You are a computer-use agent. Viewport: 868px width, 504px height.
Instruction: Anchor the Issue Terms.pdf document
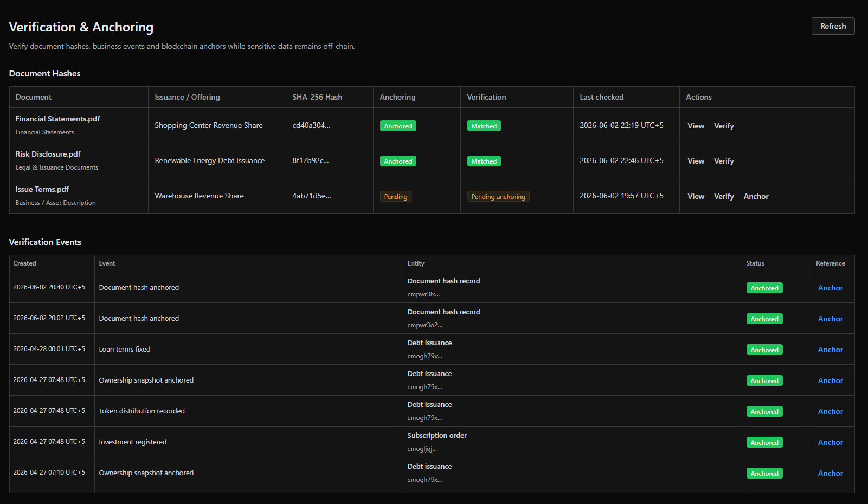(756, 196)
